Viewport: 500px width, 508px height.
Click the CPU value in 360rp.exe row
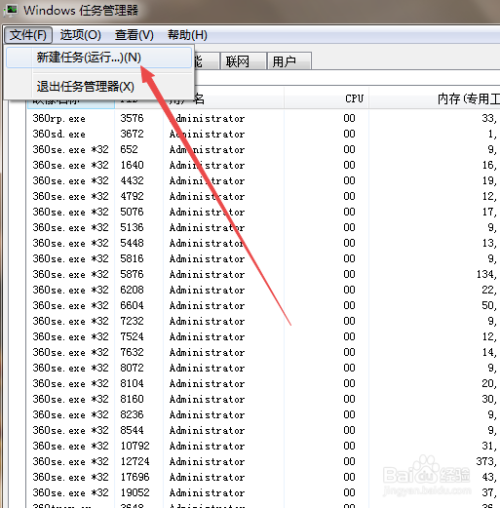click(x=349, y=118)
